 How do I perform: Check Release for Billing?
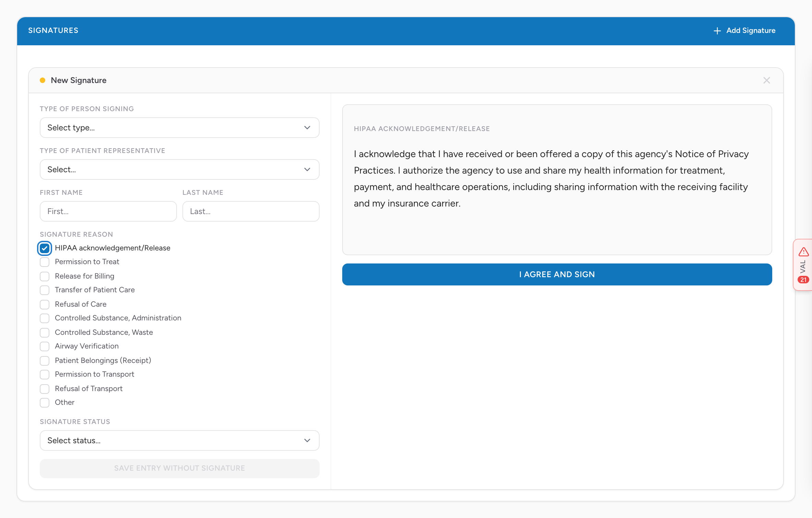45,276
